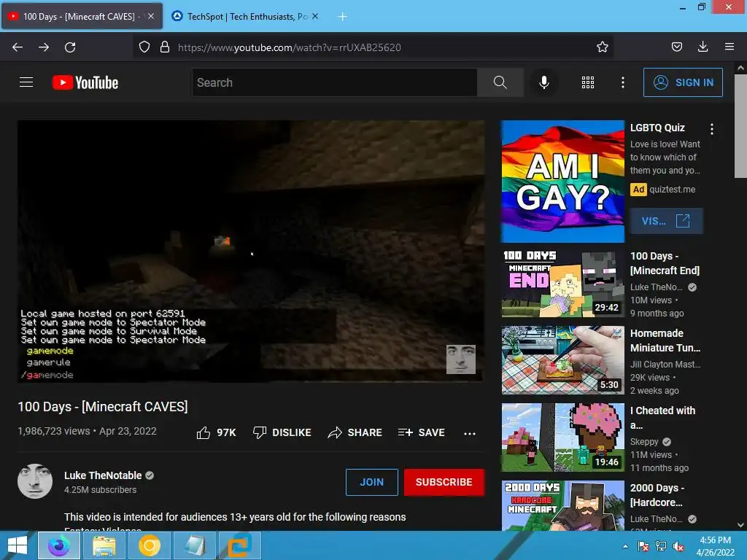Image resolution: width=747 pixels, height=560 pixels.
Task: Go to the YouTube home logo
Action: 85,82
